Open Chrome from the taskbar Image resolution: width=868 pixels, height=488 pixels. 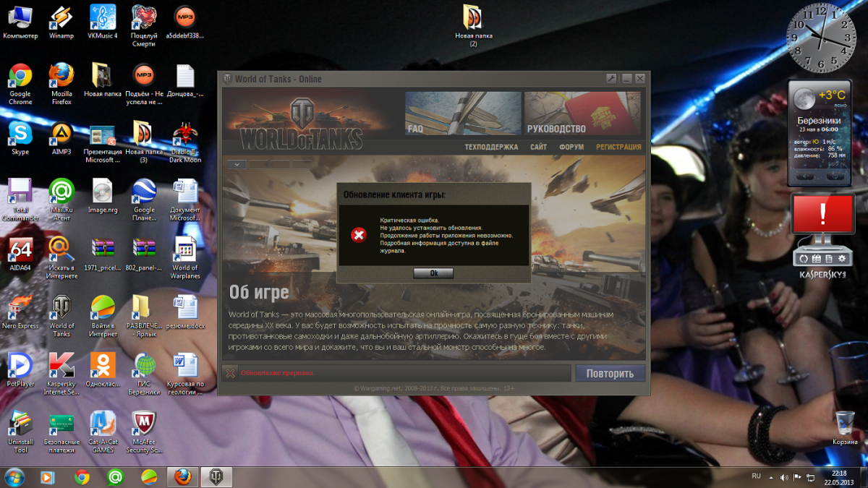(82, 477)
